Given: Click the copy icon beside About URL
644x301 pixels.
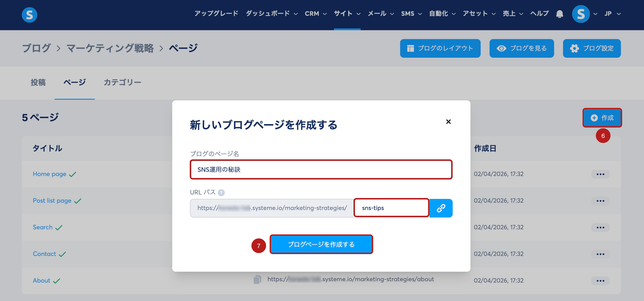Looking at the screenshot, I should point(257,279).
